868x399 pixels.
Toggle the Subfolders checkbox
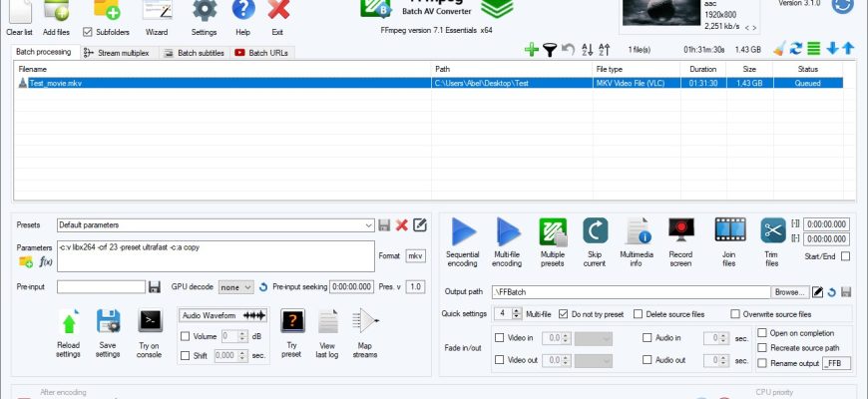pos(88,32)
